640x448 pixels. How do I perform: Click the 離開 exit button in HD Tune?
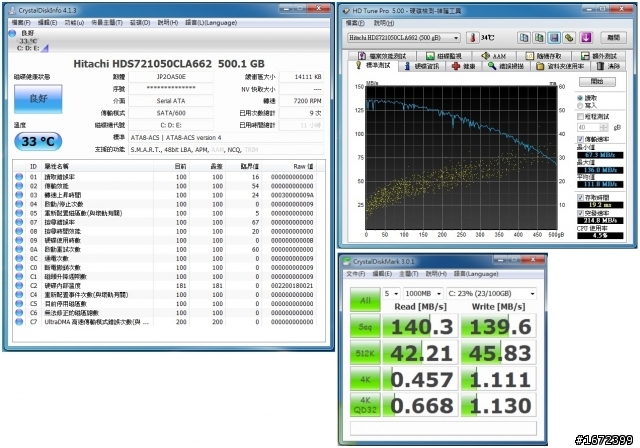pyautogui.click(x=613, y=38)
